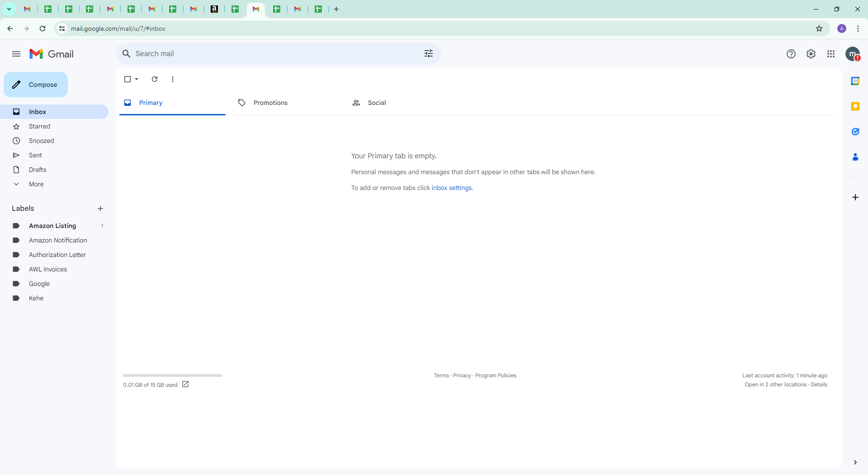Click the inbox settings link
The image size is (868, 475).
[452, 188]
